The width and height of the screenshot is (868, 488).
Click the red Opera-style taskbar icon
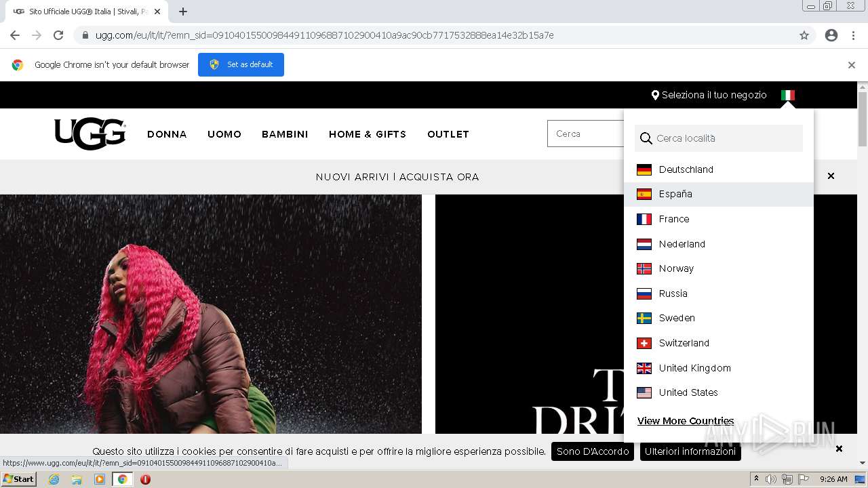145,479
